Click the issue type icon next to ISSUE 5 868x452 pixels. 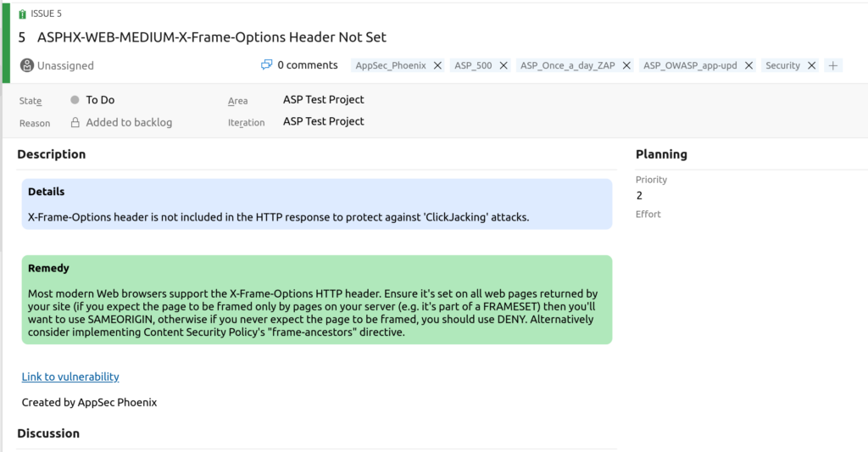(x=22, y=14)
